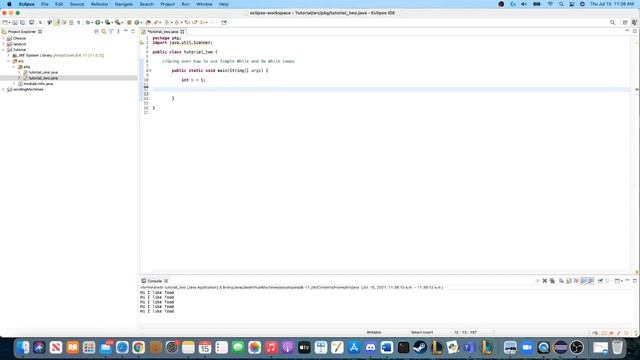Open Finder from the Dock
Image resolution: width=640 pixels, height=360 pixels.
click(x=23, y=347)
